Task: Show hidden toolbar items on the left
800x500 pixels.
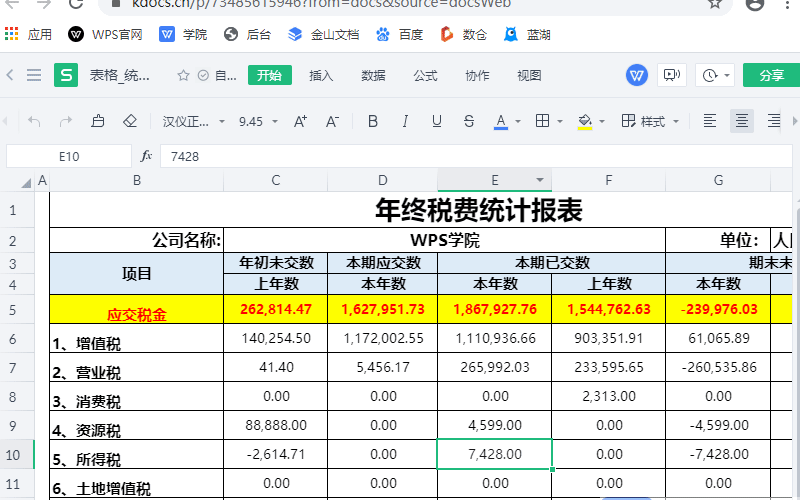Action: point(5,121)
